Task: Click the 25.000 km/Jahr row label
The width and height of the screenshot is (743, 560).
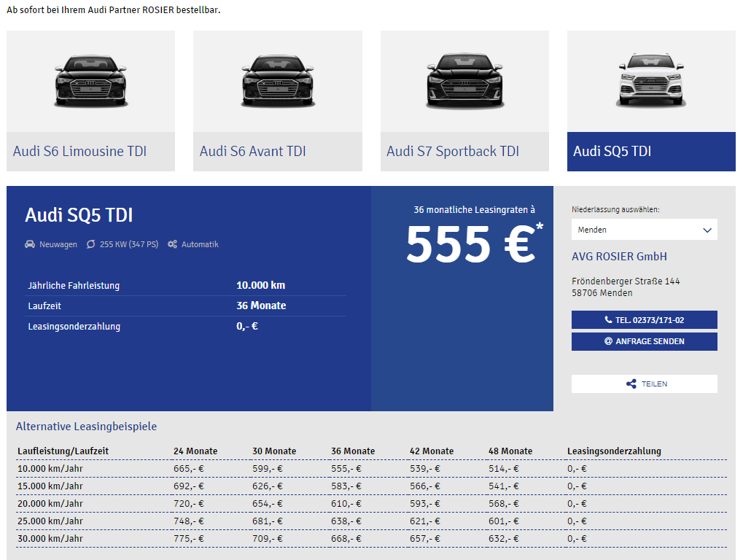Action: 50,521
